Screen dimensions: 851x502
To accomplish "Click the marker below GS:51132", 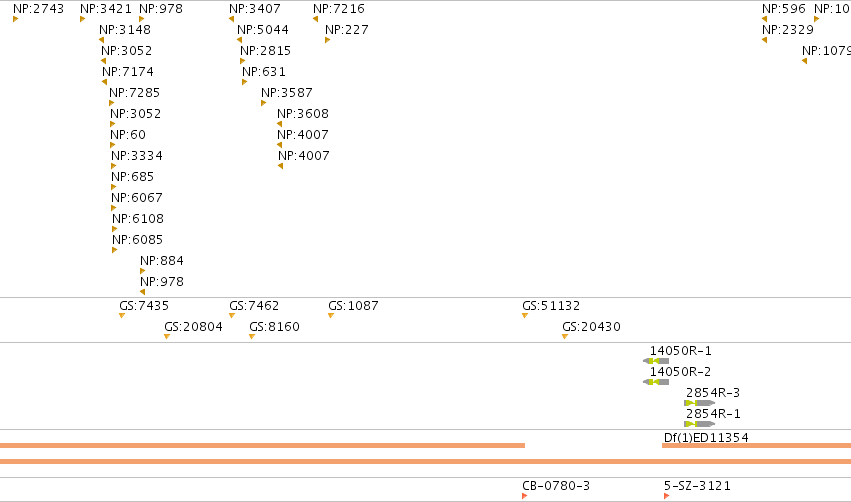I will (525, 316).
